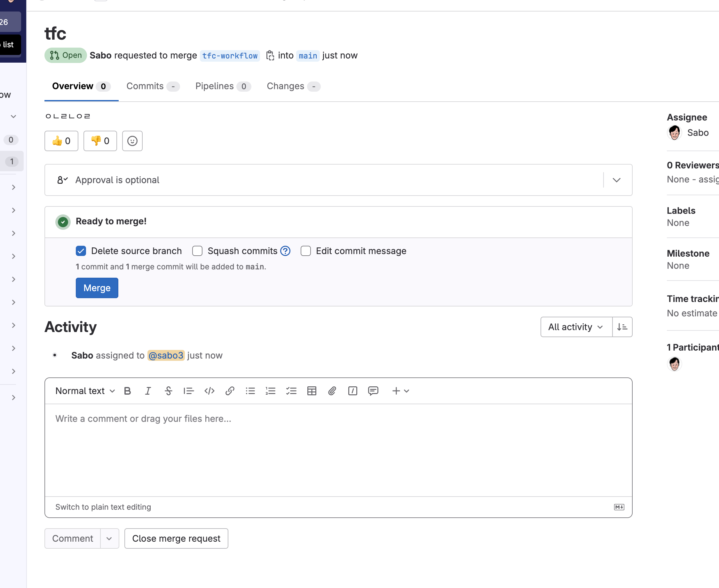Insert a code snippet via toolbar

(x=209, y=391)
